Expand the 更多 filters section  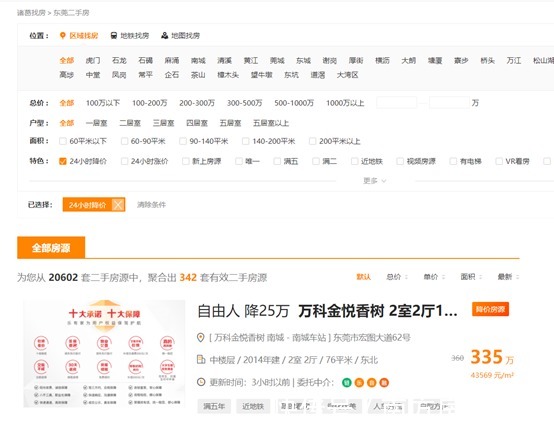[375, 181]
